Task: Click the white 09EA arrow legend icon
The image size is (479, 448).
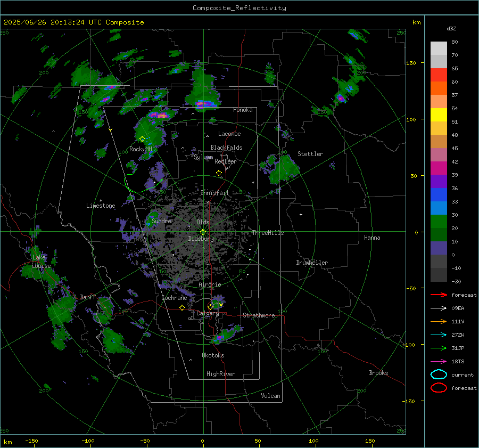Action: [x=439, y=308]
